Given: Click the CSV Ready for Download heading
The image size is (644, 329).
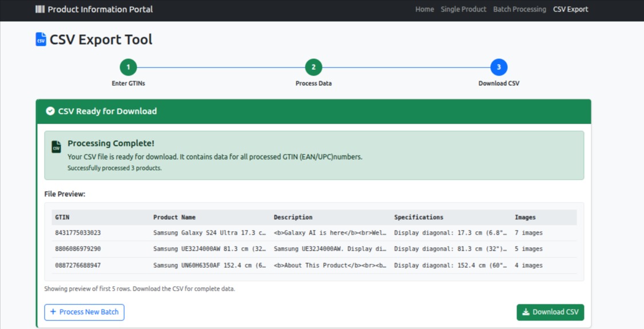Looking at the screenshot, I should pos(107,112).
